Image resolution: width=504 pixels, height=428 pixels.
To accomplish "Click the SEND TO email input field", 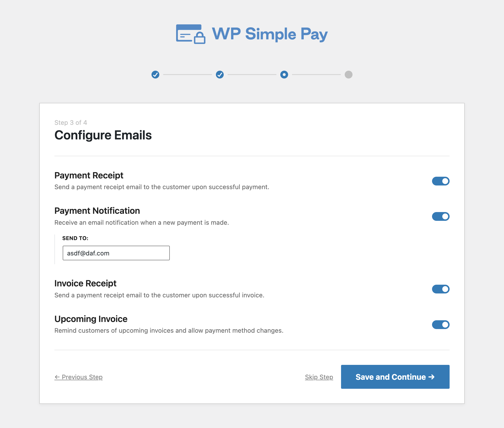I will 116,253.
